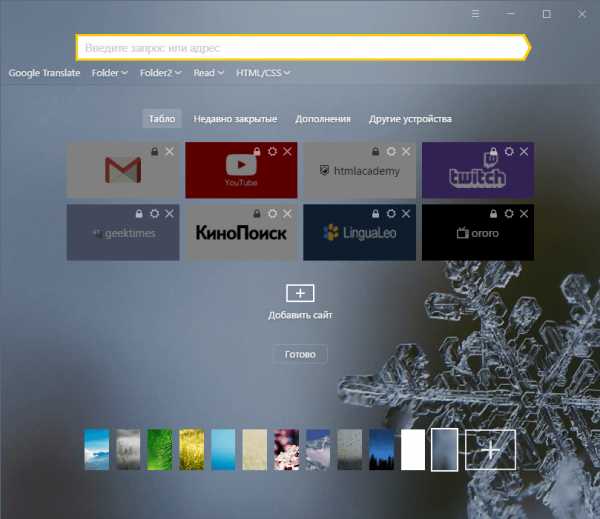Switch to the Недавно закрытые tab

click(x=235, y=119)
